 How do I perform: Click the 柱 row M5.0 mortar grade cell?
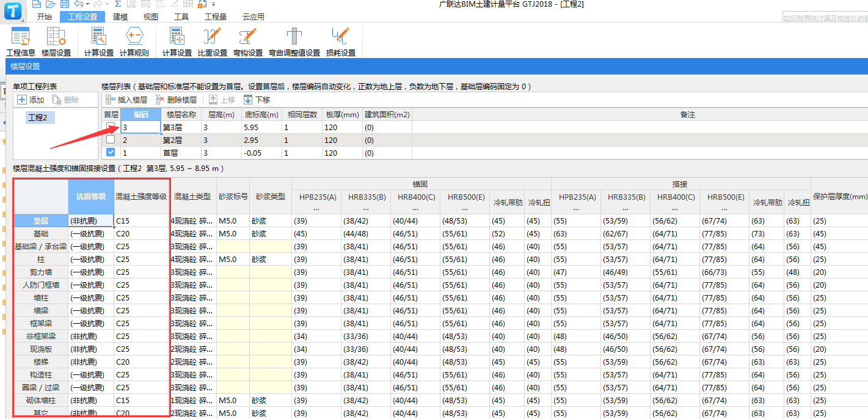pos(233,259)
